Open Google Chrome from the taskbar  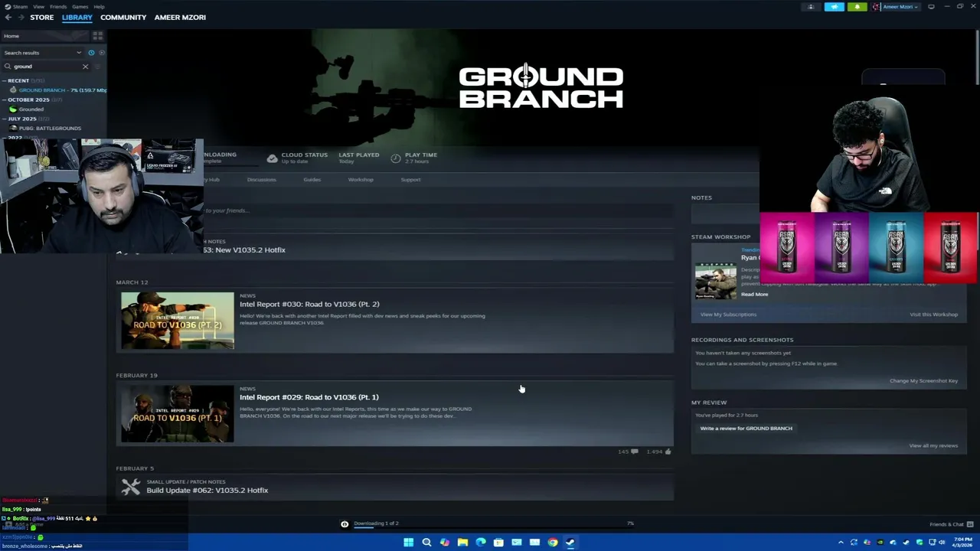coord(553,543)
